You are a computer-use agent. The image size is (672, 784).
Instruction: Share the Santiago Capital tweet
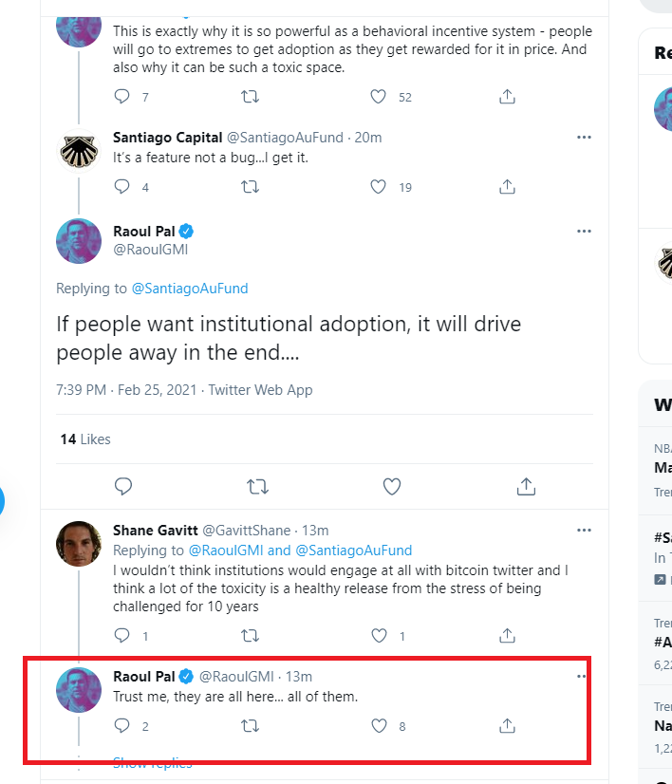(507, 187)
